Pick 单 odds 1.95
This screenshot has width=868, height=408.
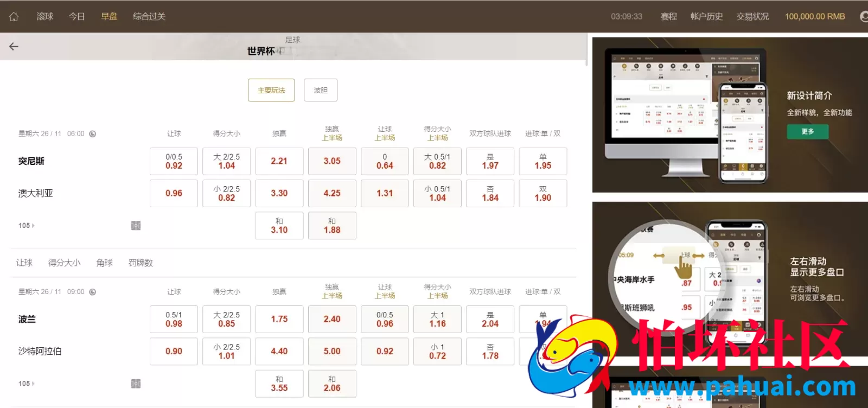[543, 161]
